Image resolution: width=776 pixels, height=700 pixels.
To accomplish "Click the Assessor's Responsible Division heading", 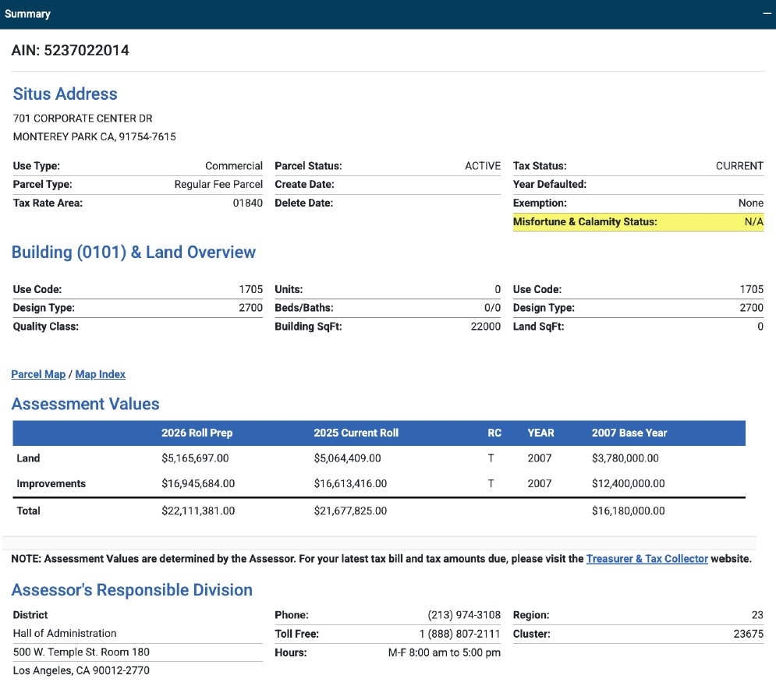I will tap(132, 590).
